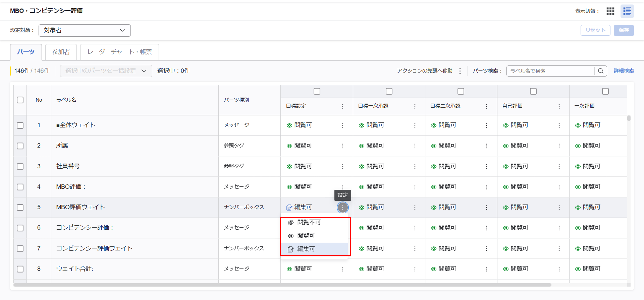Open アクションの先頭へ移動 kebab menu

click(x=460, y=71)
